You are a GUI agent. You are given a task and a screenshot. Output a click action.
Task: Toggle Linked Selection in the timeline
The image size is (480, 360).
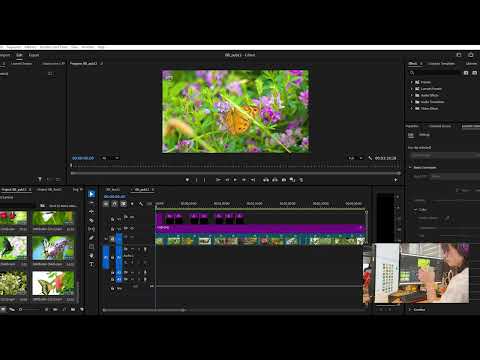(123, 204)
